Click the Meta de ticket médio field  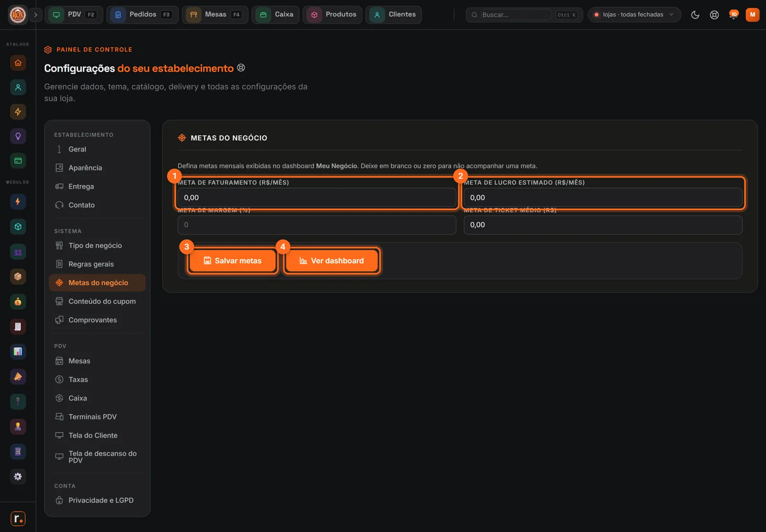point(603,225)
